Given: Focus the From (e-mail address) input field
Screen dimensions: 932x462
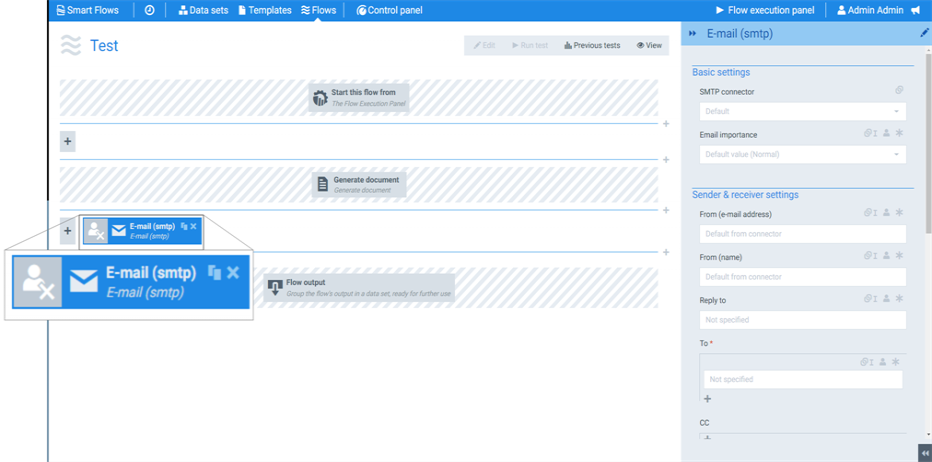Looking at the screenshot, I should pyautogui.click(x=803, y=234).
